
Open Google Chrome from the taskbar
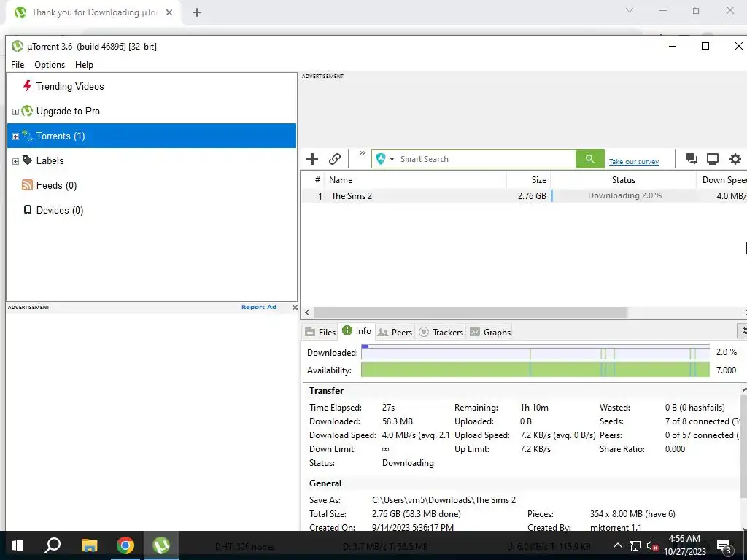tap(125, 545)
